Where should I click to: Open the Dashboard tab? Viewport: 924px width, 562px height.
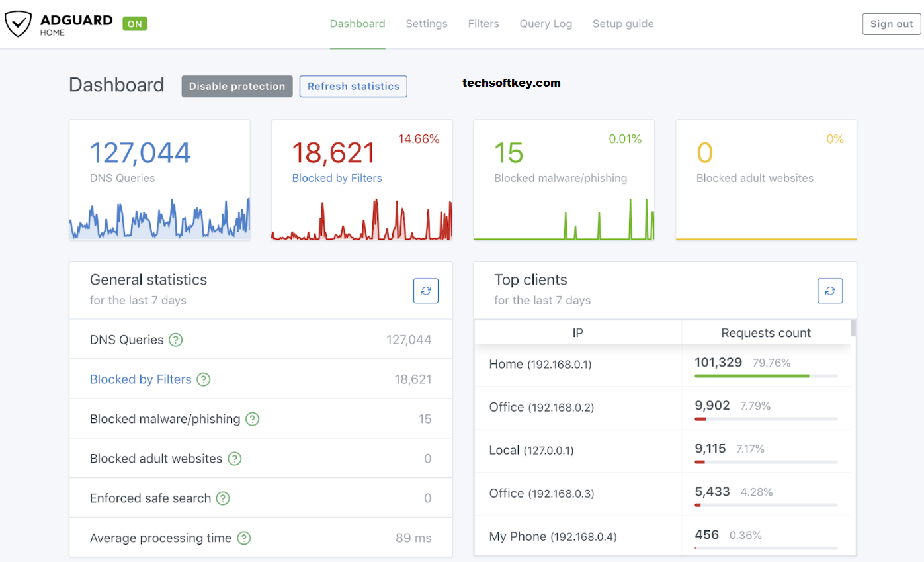(357, 24)
